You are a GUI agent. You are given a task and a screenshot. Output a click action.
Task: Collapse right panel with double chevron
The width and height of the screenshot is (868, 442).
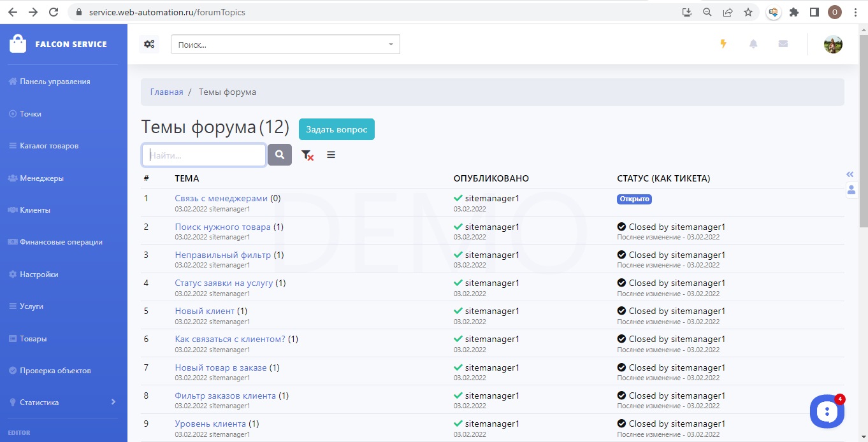pyautogui.click(x=850, y=174)
